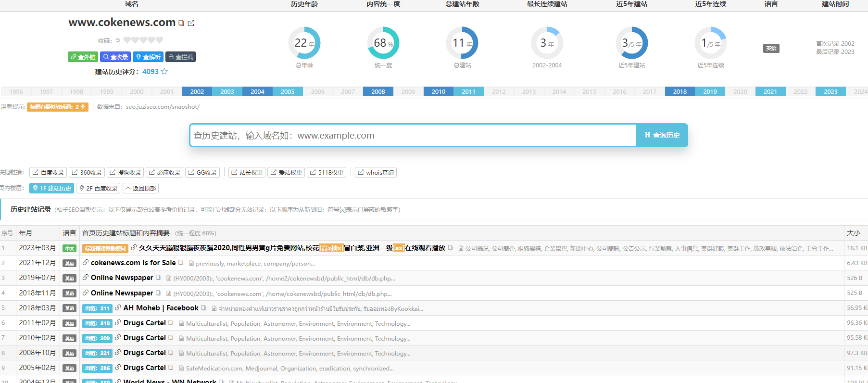Select year 2005 on the timeline
The width and height of the screenshot is (868, 383).
point(288,91)
